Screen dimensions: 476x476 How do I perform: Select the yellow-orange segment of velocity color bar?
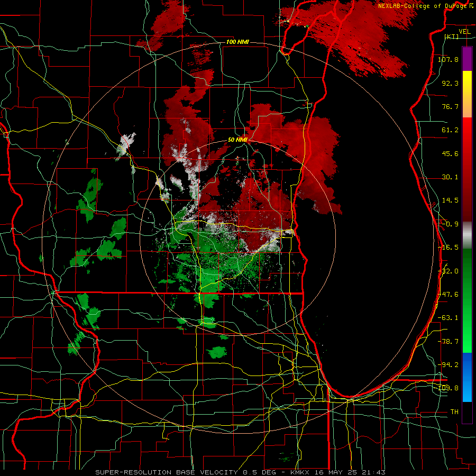(467, 94)
